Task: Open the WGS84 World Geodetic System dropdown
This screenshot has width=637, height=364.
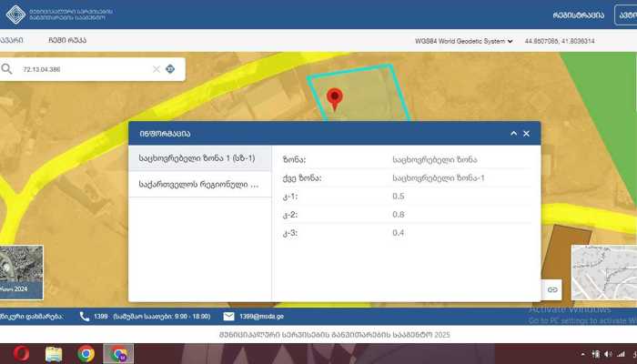Action: pos(463,41)
